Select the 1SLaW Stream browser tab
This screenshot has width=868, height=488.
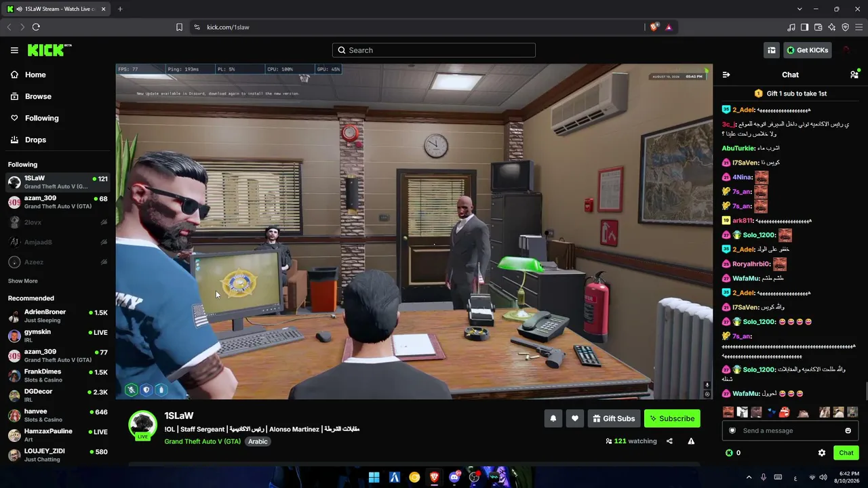click(57, 9)
